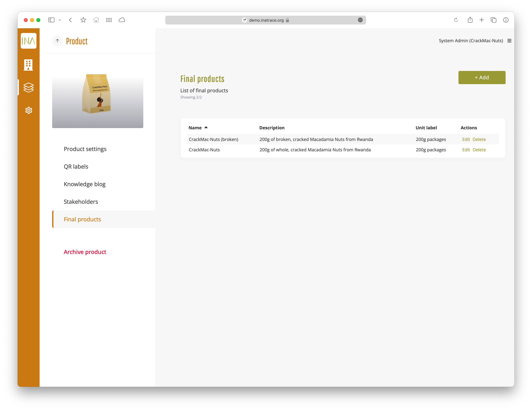532x410 pixels.
Task: Expand the sidebar dropdown chevron in toolbar
Action: coord(60,20)
